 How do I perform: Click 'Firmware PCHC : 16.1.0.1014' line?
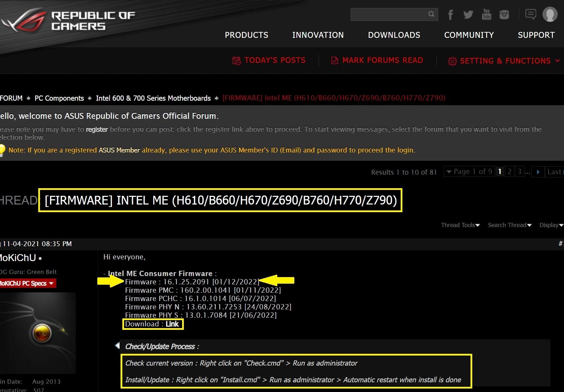(201, 299)
